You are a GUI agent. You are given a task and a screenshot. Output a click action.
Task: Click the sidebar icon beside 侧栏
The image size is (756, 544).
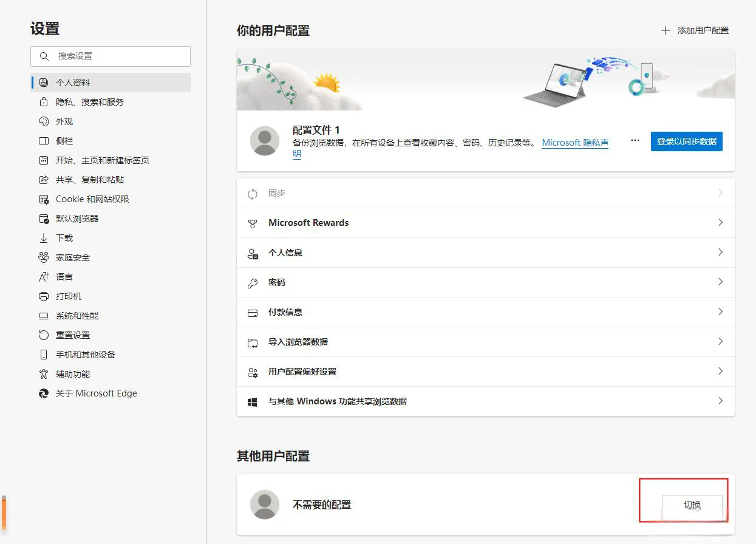click(x=43, y=141)
